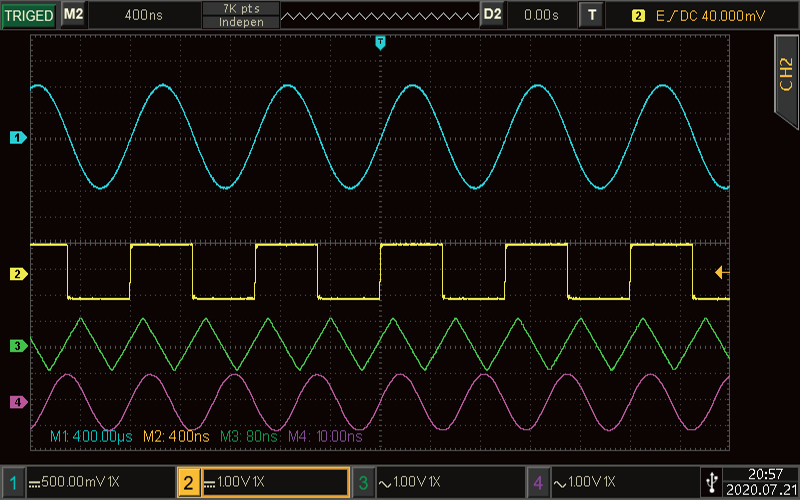
Task: Click the M2: 400ns timebase readout
Action: pyautogui.click(x=176, y=436)
